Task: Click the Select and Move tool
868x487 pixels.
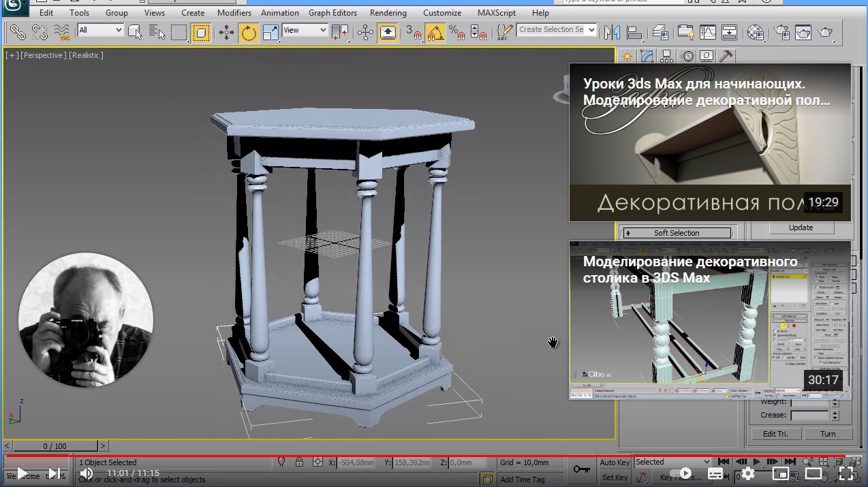Action: pos(226,32)
